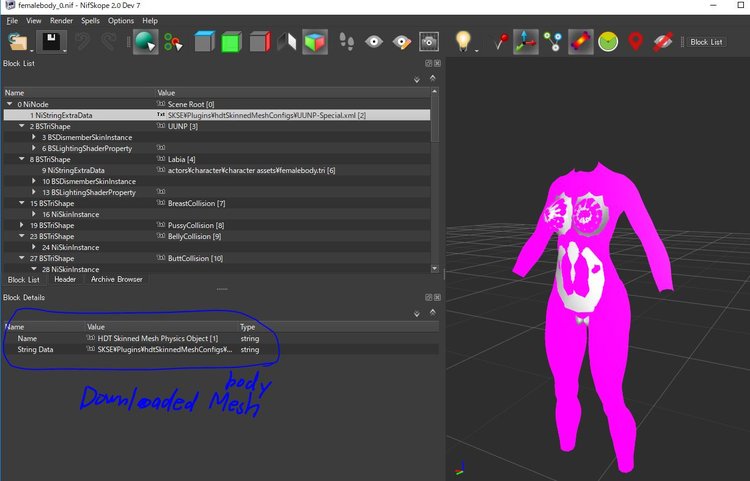Click the Block List toolbar button
The width and height of the screenshot is (750, 481).
click(x=706, y=42)
